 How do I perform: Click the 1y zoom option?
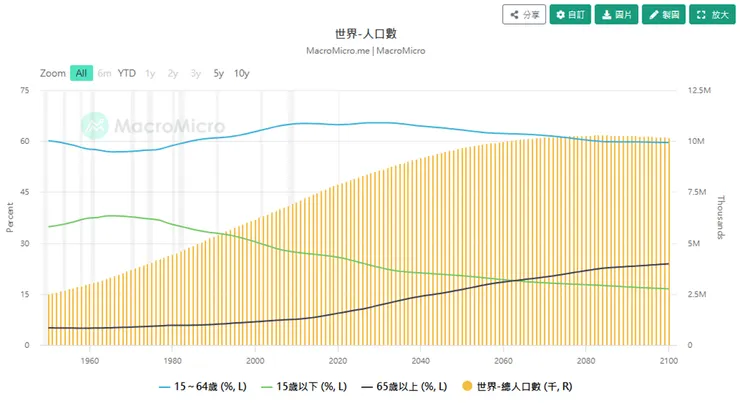pyautogui.click(x=150, y=73)
